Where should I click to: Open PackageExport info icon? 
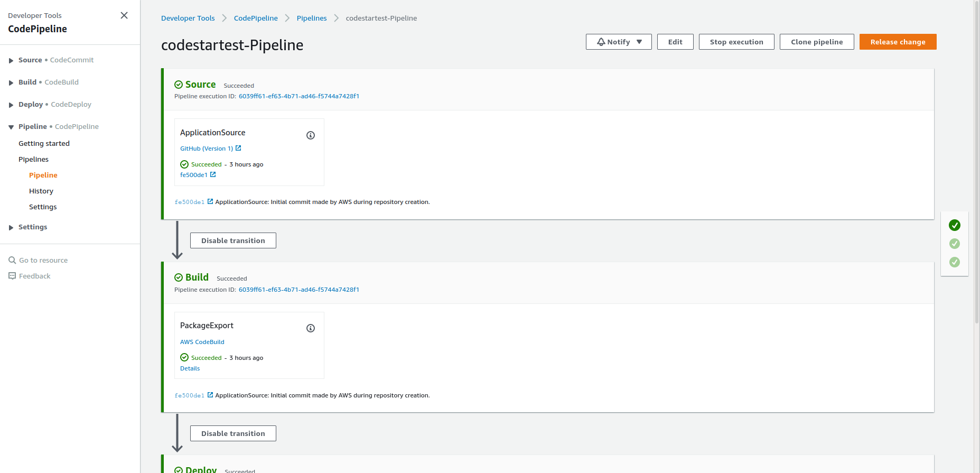coord(311,328)
